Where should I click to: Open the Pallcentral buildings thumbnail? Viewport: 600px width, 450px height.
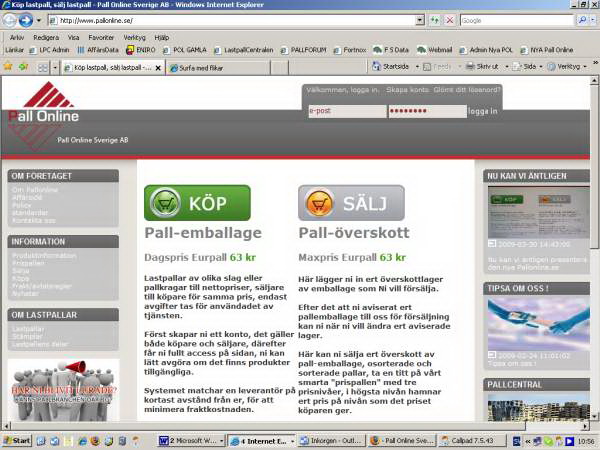(x=538, y=409)
